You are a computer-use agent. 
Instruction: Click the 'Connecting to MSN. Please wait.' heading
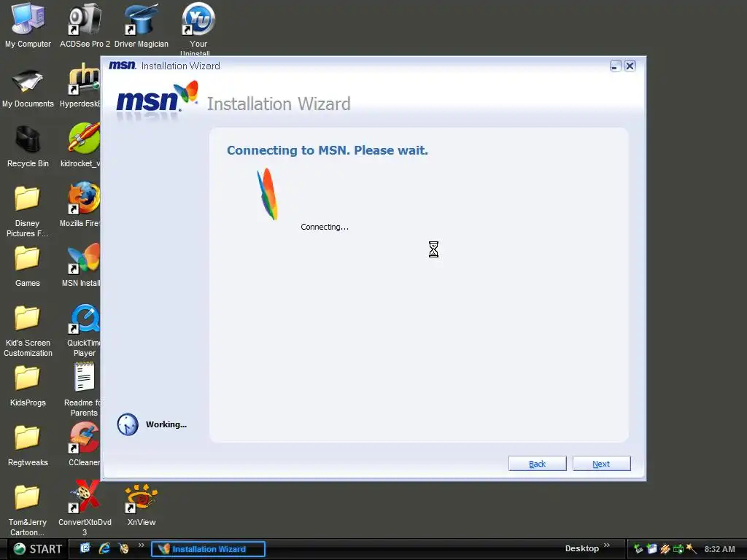pos(328,150)
